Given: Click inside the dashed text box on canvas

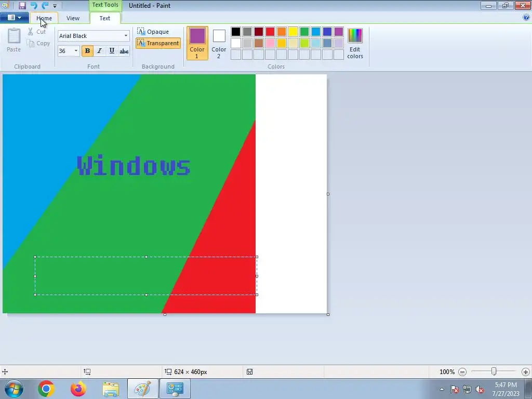Looking at the screenshot, I should pyautogui.click(x=146, y=276).
